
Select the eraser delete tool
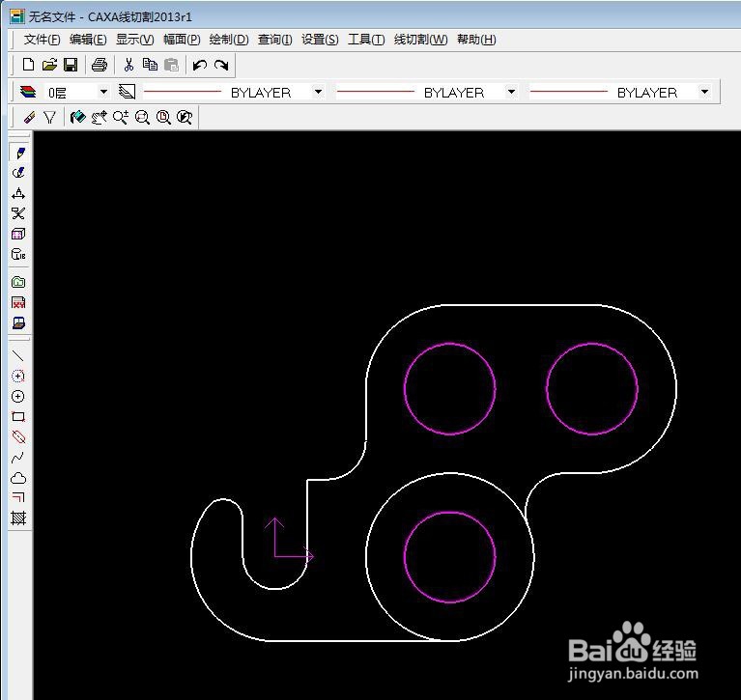[x=29, y=117]
